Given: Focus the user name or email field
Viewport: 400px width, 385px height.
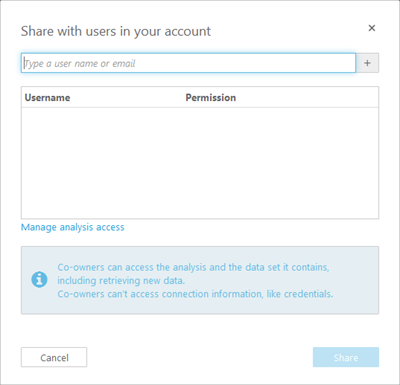Looking at the screenshot, I should point(188,63).
